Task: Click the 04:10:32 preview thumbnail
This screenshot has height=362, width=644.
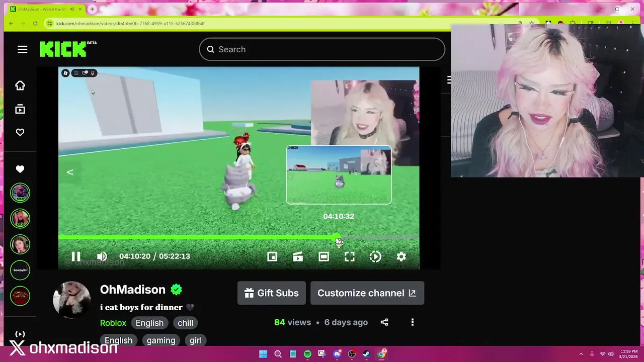Action: pos(339,175)
